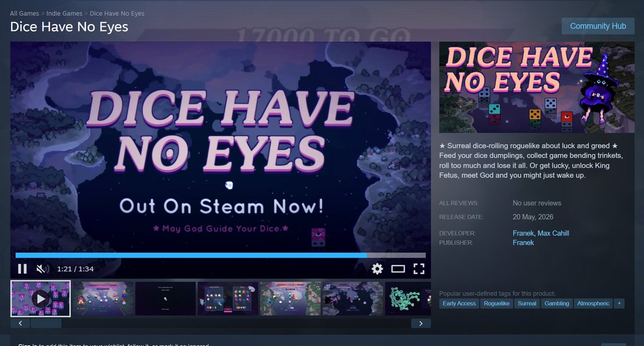Open second screenshot thumbnail

click(x=103, y=298)
